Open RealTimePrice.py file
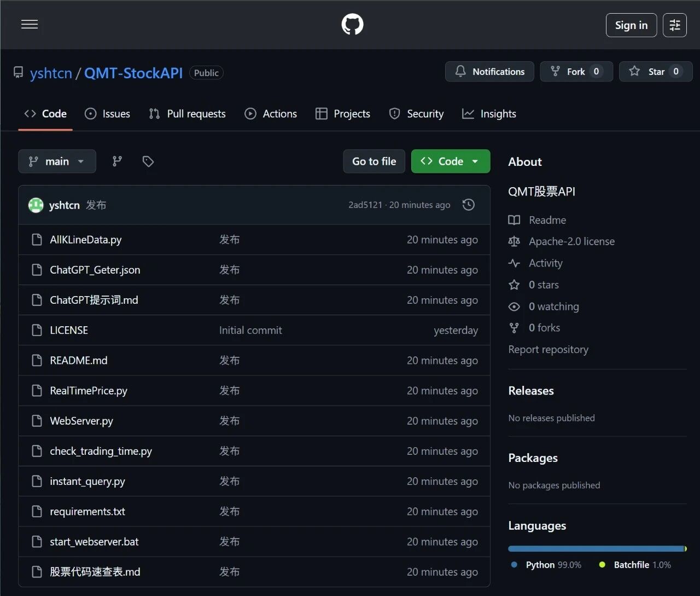This screenshot has width=700, height=596. 89,391
